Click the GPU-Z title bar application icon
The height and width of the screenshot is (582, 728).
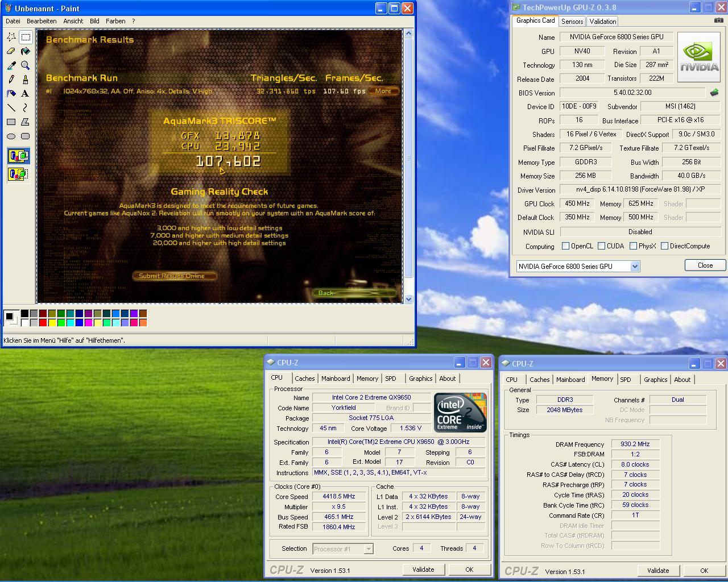516,7
